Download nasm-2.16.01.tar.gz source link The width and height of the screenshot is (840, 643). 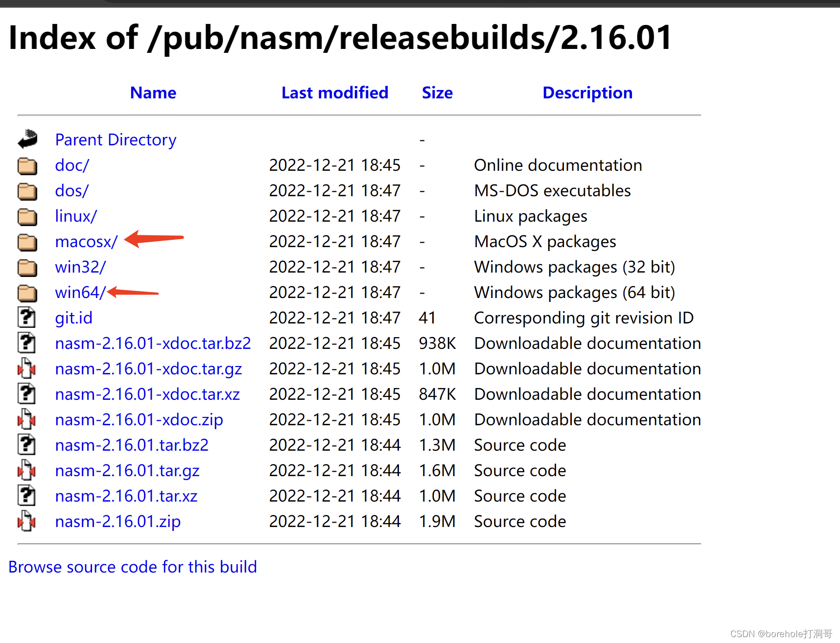click(127, 471)
